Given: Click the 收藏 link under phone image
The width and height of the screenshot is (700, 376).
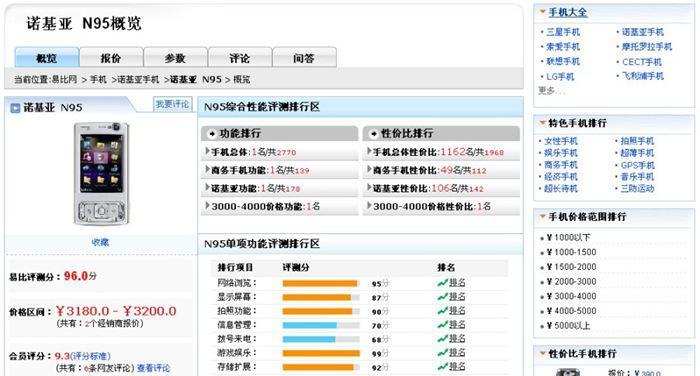Looking at the screenshot, I should [x=100, y=242].
